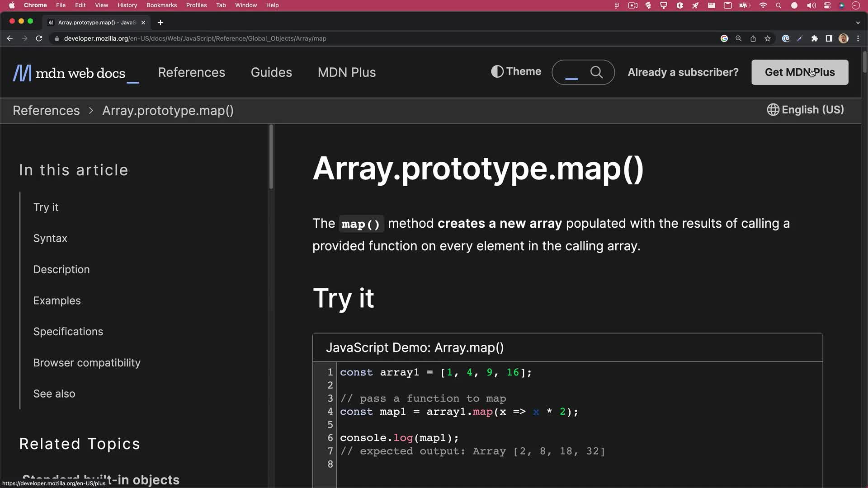Open the Chrome three-dot menu
The image size is (868, 488).
tap(858, 38)
